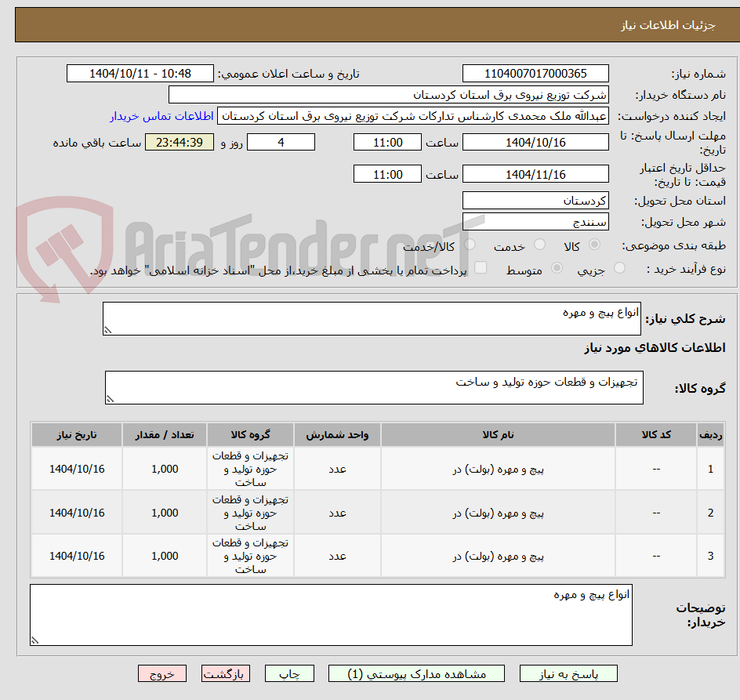Click the response deadline hour 11:00 field

[387, 142]
